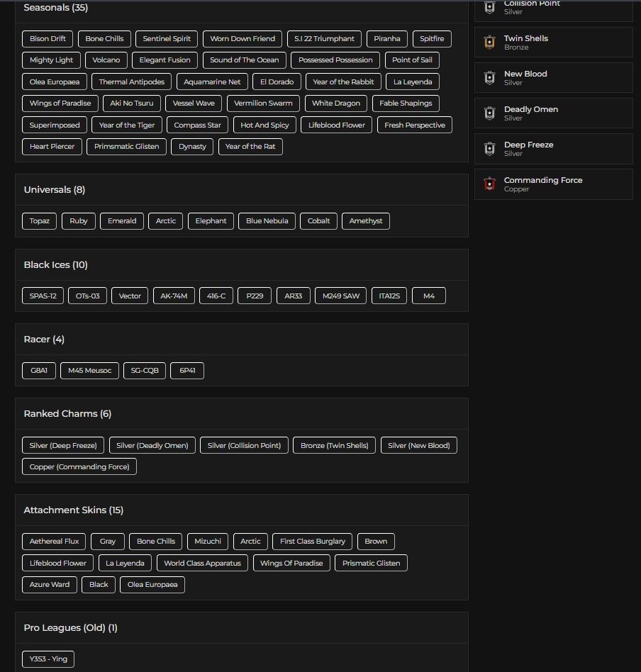Click the World Class Apparatus tag
Image resolution: width=641 pixels, height=672 pixels.
(x=202, y=563)
